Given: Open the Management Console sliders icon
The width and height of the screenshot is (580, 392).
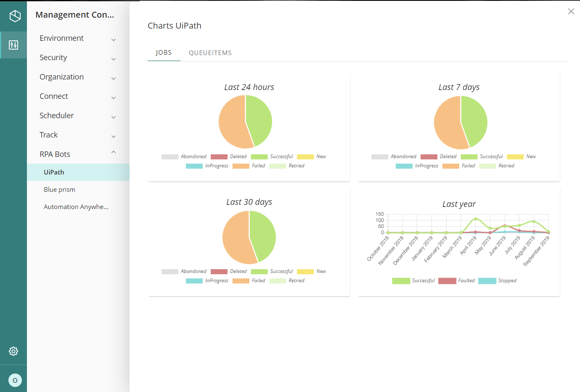Looking at the screenshot, I should pos(13,45).
